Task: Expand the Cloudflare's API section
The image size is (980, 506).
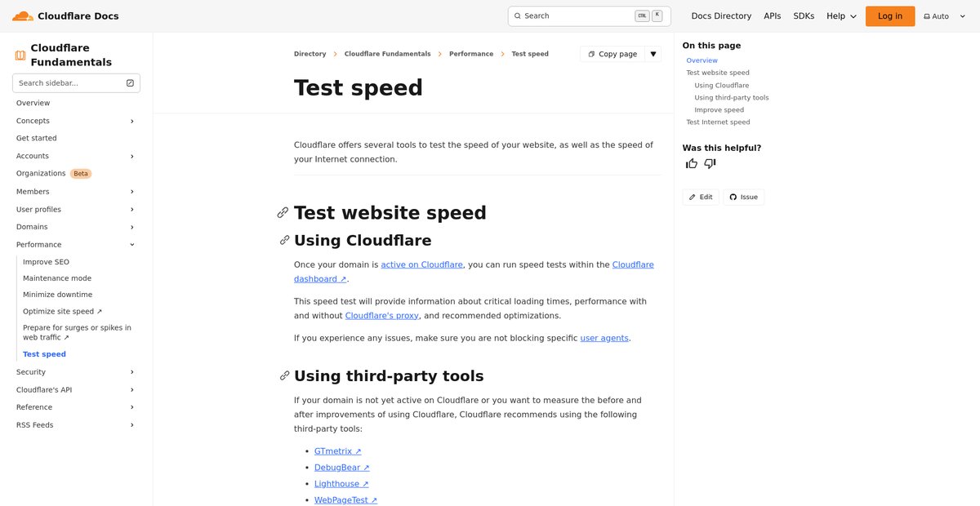Action: [132, 390]
